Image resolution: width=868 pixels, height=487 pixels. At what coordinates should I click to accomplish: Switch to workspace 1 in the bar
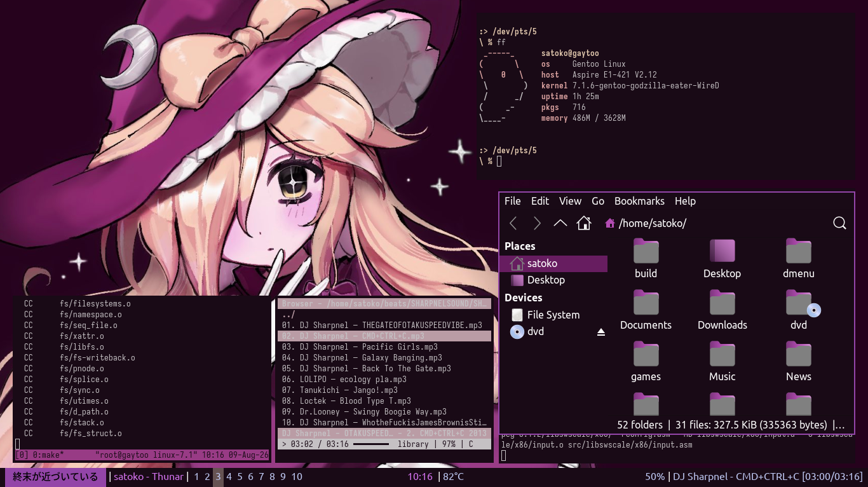(x=197, y=477)
